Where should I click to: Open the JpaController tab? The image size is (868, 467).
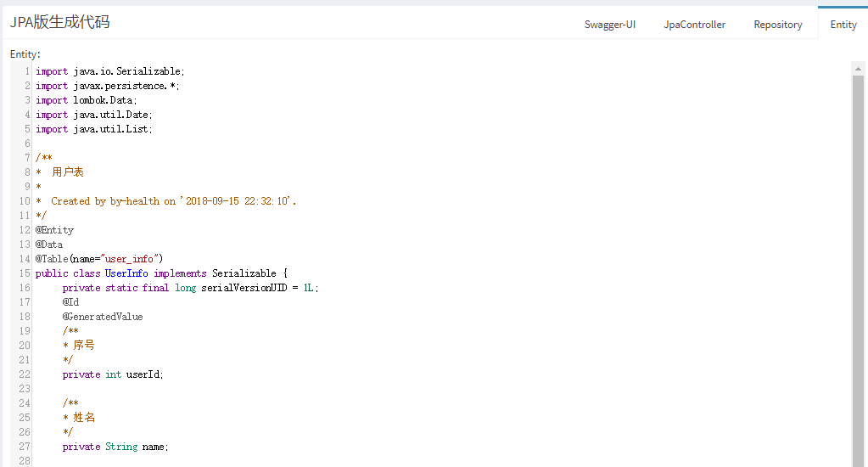(694, 25)
